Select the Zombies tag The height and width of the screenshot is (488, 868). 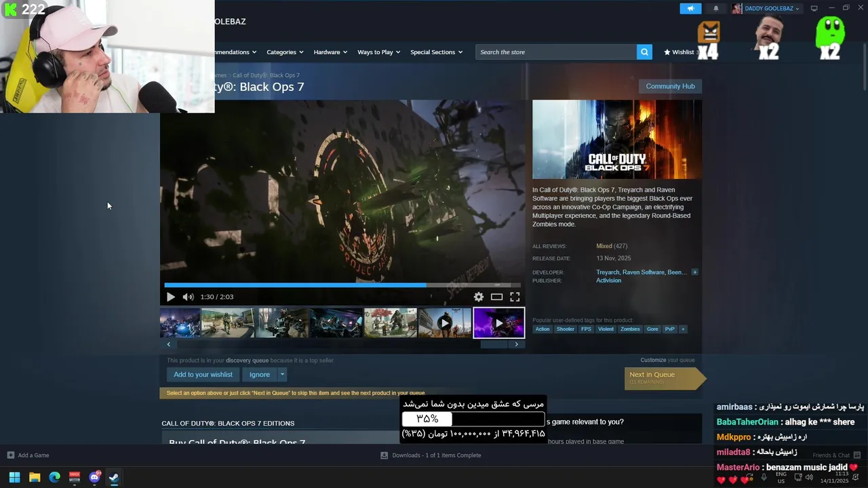(x=630, y=329)
